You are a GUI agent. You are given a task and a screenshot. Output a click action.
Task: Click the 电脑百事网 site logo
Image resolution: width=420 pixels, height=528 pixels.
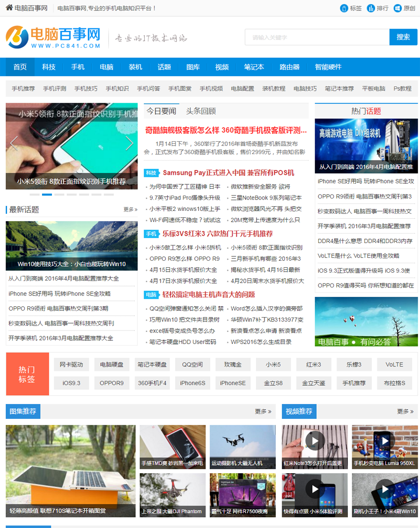[53, 37]
